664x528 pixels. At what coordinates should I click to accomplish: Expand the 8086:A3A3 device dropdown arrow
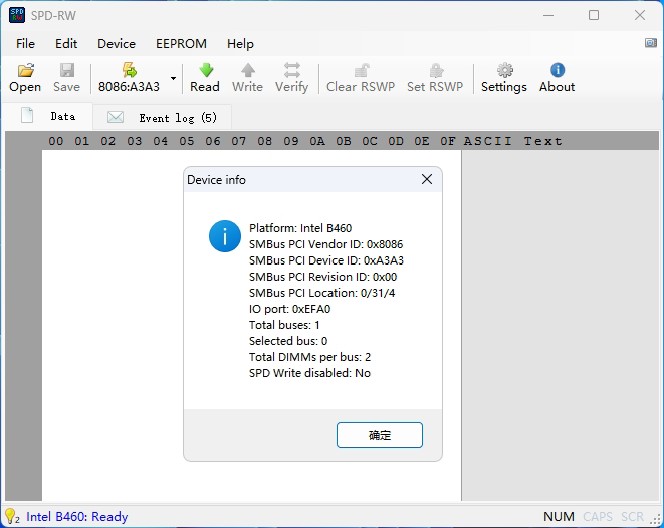[173, 78]
